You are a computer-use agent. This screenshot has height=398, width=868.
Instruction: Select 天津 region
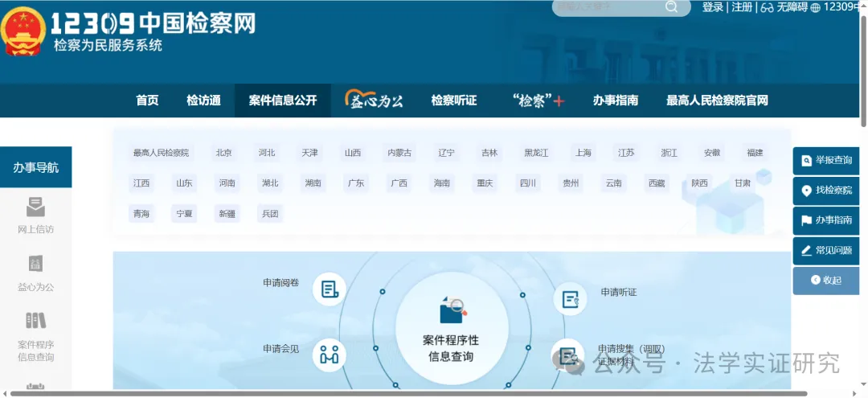point(310,153)
